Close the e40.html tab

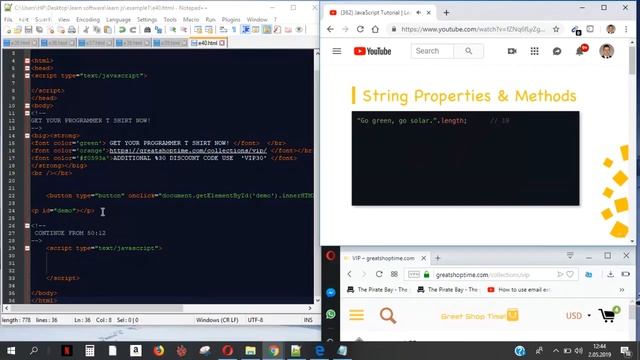tap(222, 43)
